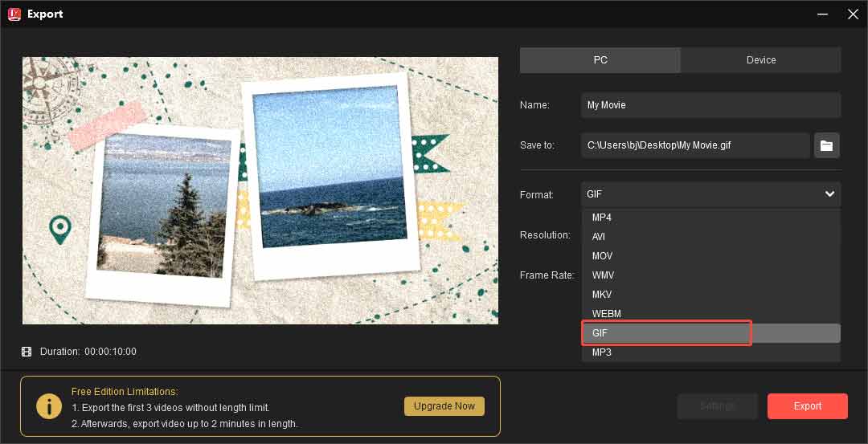Click the Resolution label
868x444 pixels.
coord(545,235)
